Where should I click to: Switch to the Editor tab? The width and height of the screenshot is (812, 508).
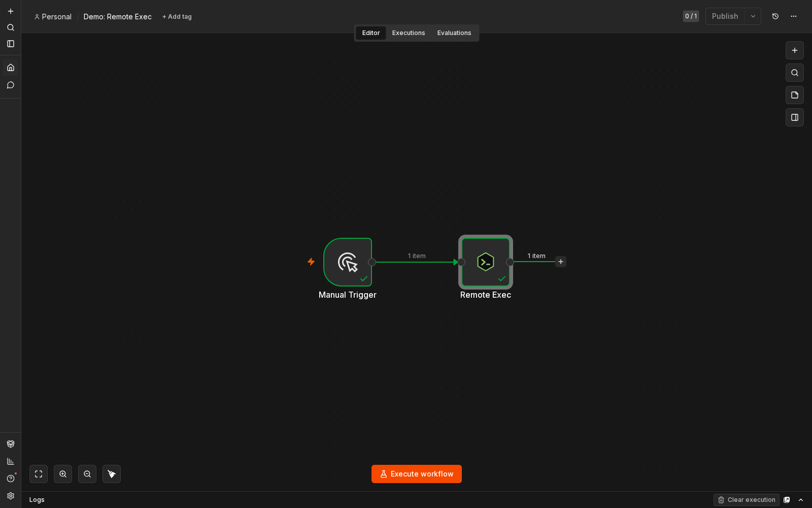(x=371, y=33)
